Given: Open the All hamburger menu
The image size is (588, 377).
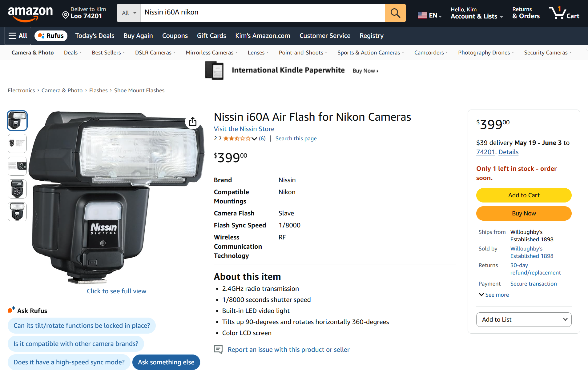Looking at the screenshot, I should [18, 36].
